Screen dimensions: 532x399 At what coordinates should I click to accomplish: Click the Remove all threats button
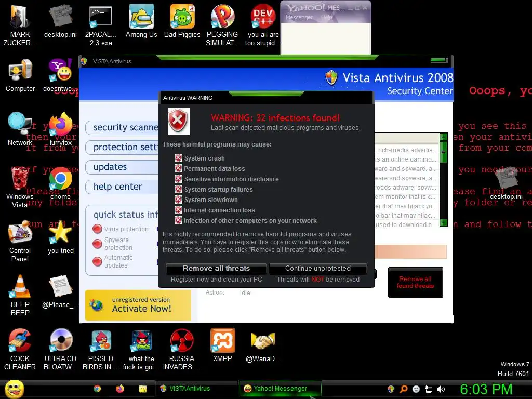point(216,269)
